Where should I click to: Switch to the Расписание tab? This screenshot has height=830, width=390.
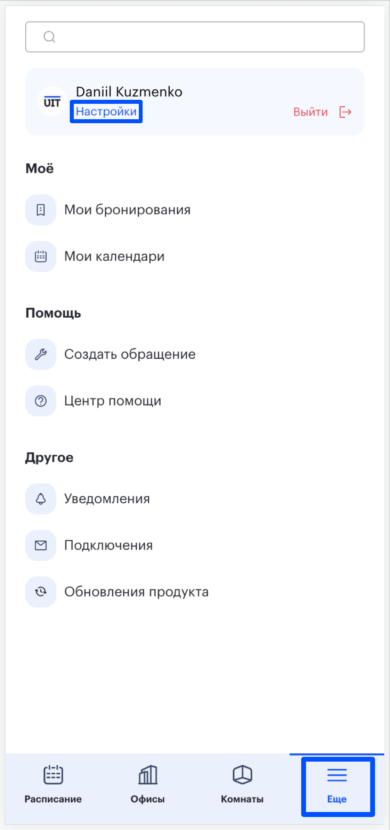coord(53,784)
